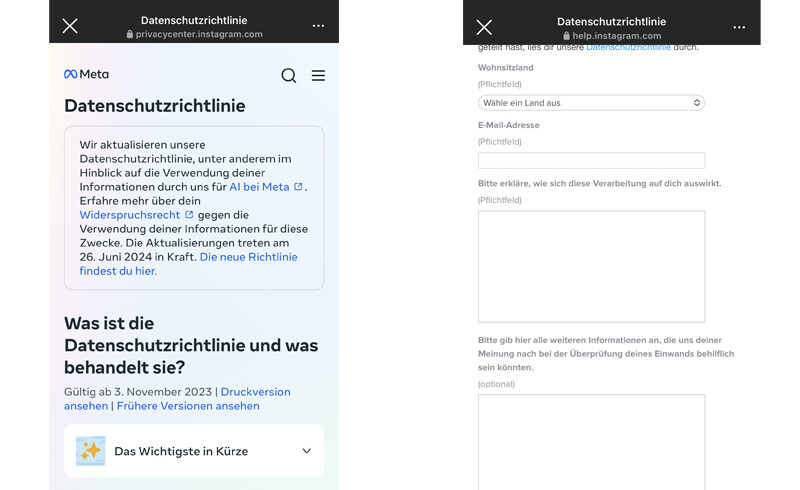This screenshot has height=490, width=800.
Task: Open the 'Widerspruchsrecht' link
Action: point(136,215)
